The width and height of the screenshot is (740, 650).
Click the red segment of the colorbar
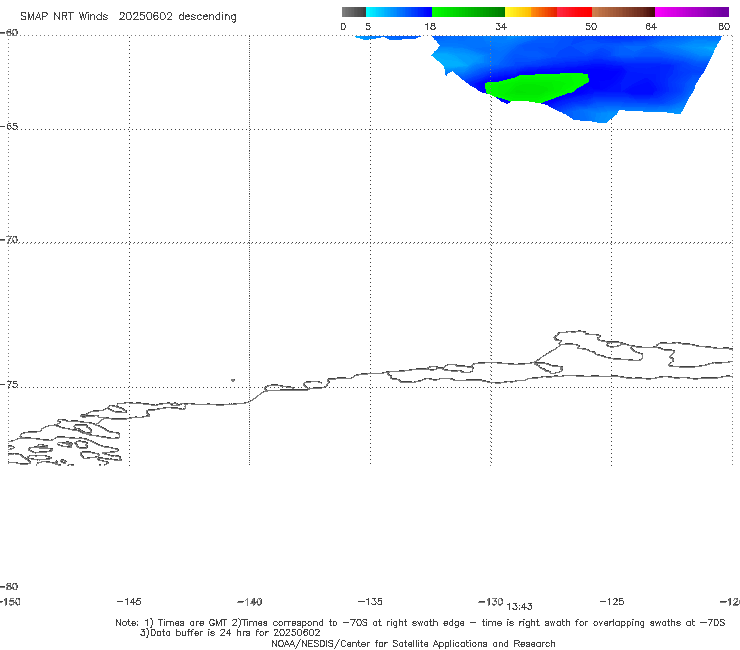pyautogui.click(x=574, y=12)
